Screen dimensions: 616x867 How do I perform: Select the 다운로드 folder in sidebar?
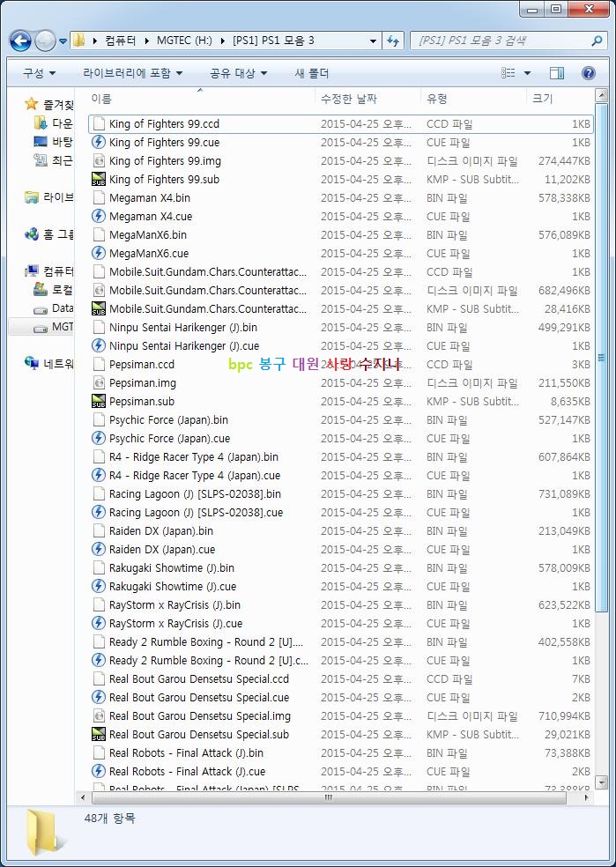pyautogui.click(x=53, y=123)
